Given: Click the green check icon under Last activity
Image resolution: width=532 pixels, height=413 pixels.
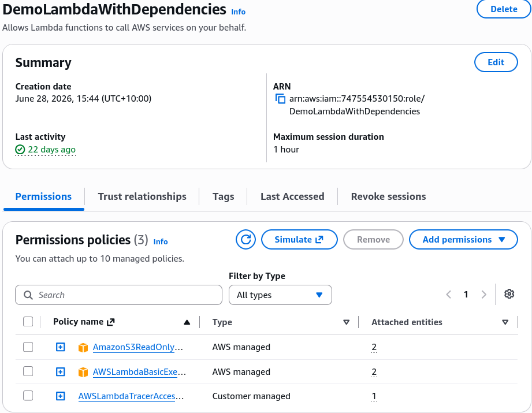Looking at the screenshot, I should pos(20,150).
